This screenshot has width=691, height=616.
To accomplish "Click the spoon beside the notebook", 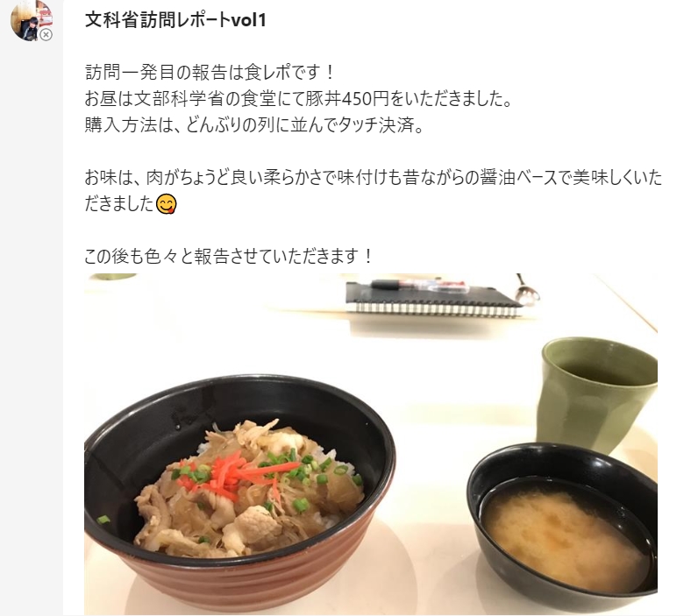I will [528, 290].
